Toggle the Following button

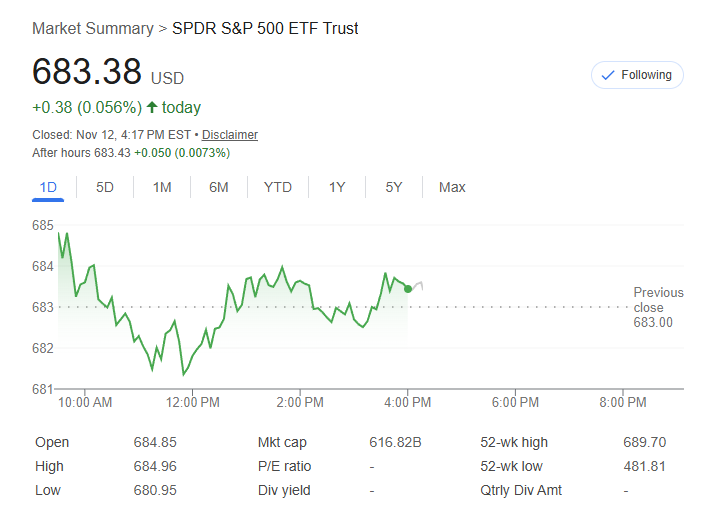tap(637, 75)
